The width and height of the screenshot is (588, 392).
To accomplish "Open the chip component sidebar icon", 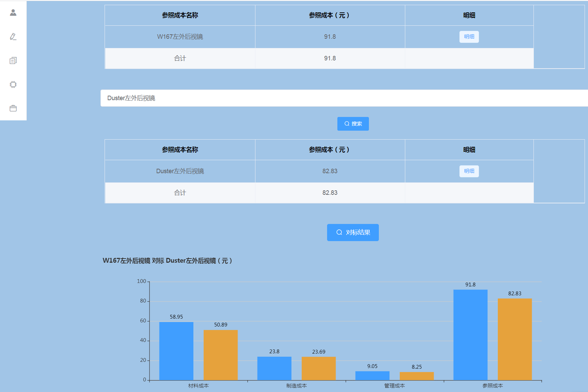I will tap(13, 84).
